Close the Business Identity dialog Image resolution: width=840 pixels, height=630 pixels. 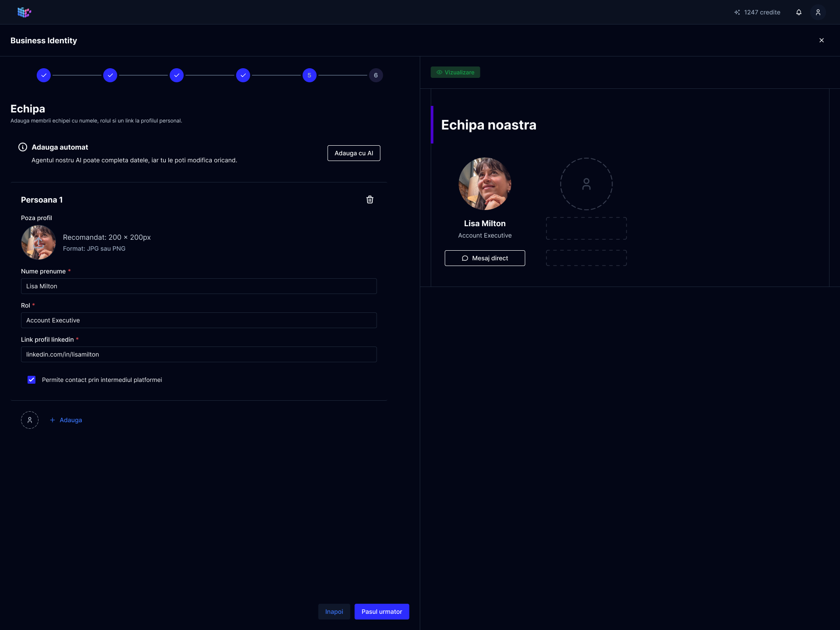[822, 40]
